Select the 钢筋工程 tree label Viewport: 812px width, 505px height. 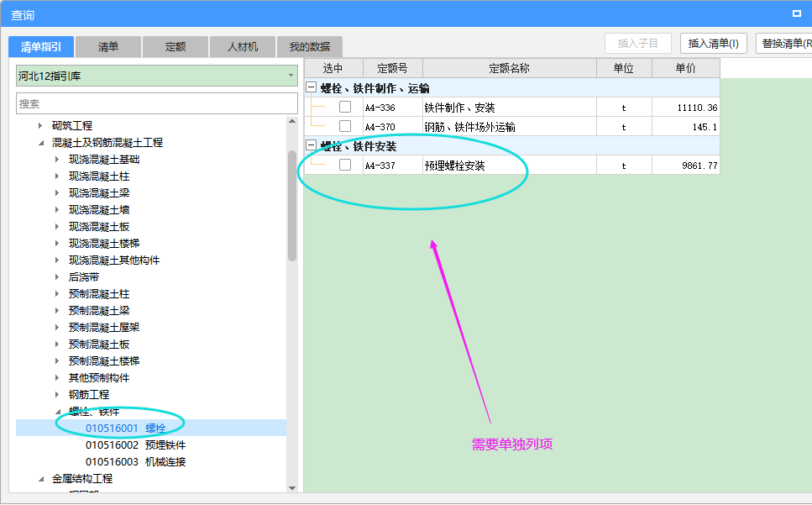coord(88,394)
